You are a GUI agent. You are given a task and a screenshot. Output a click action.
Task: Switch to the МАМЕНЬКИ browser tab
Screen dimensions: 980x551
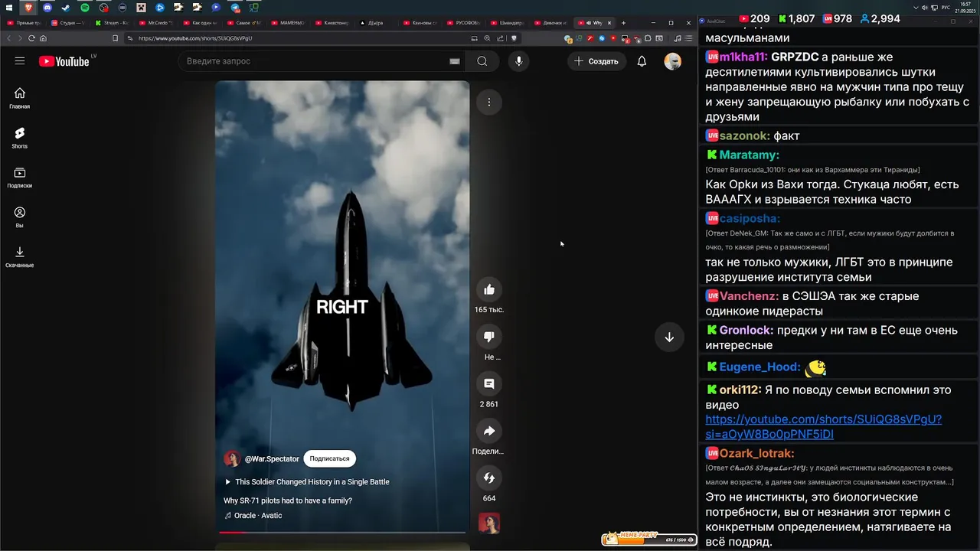click(289, 23)
